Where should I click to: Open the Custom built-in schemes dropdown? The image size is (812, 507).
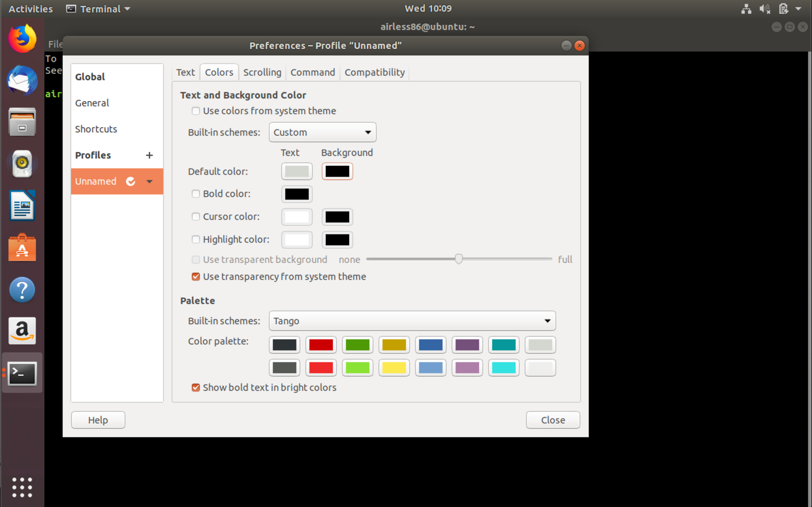pos(322,132)
